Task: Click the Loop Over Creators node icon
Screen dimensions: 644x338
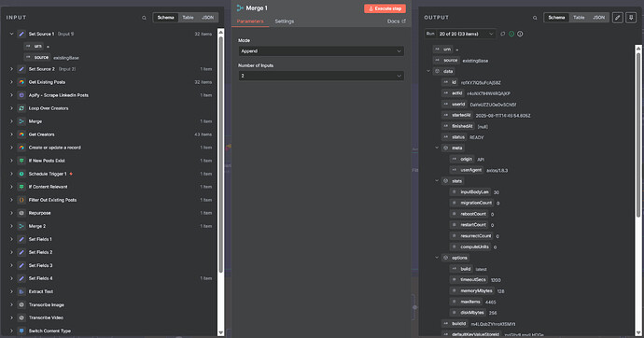Action: point(21,108)
